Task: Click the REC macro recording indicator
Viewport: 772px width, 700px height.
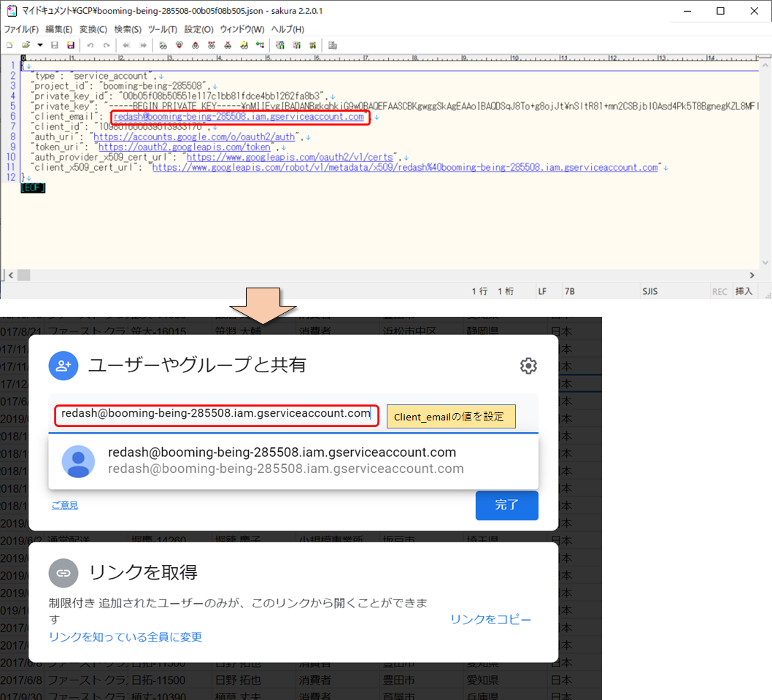Action: click(719, 291)
